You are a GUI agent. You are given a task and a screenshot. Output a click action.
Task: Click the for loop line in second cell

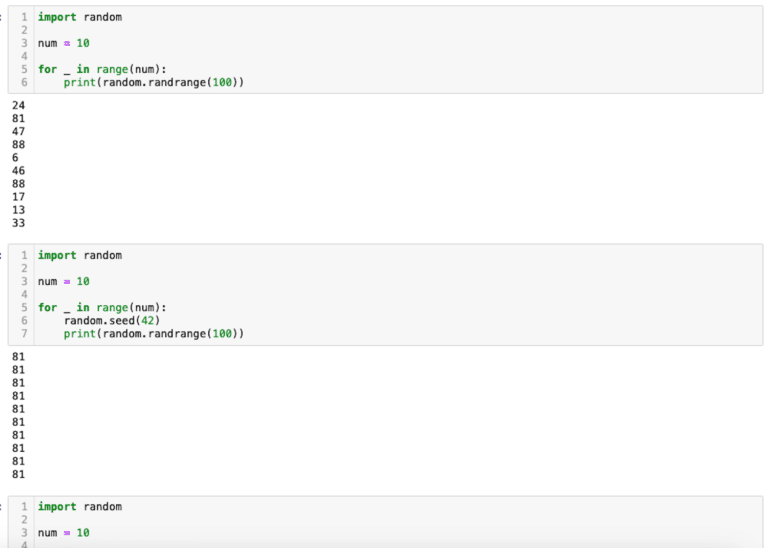pyautogui.click(x=102, y=308)
